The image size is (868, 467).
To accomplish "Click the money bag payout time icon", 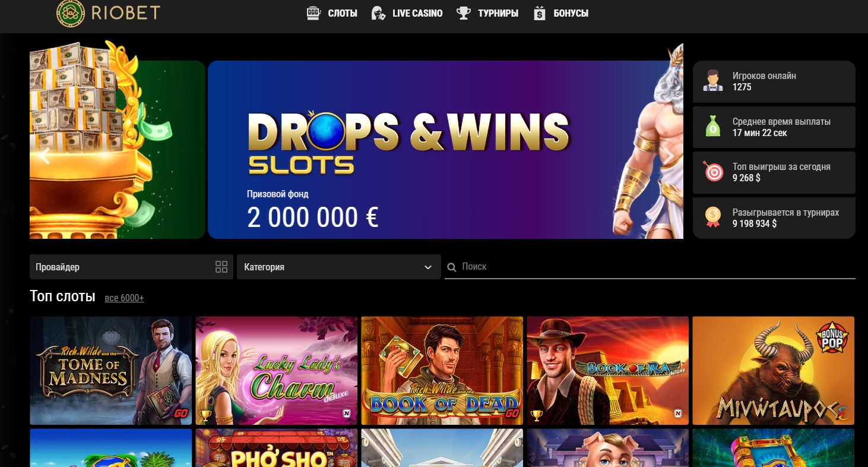I will 712,127.
